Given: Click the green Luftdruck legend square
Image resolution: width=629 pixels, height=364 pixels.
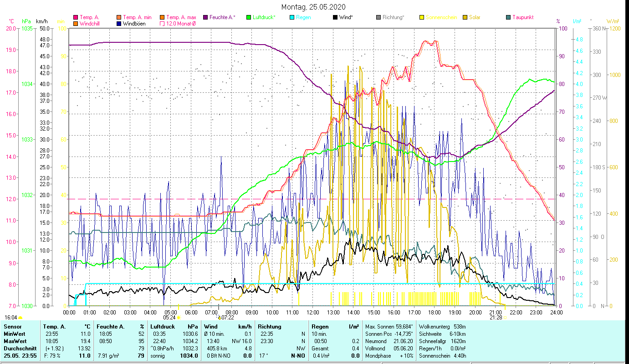Looking at the screenshot, I should coord(249,18).
